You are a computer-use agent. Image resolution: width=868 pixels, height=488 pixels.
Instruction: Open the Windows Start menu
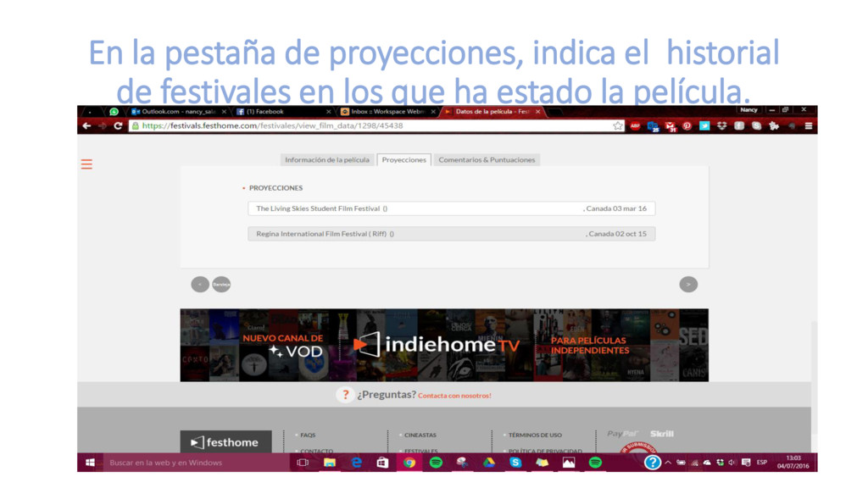(x=90, y=463)
